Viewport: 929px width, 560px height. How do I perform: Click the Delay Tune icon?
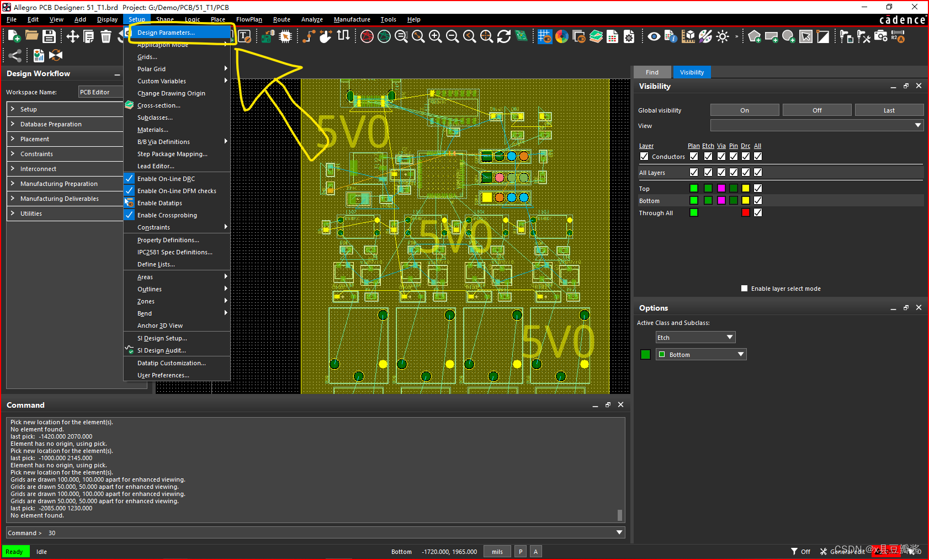(x=343, y=36)
